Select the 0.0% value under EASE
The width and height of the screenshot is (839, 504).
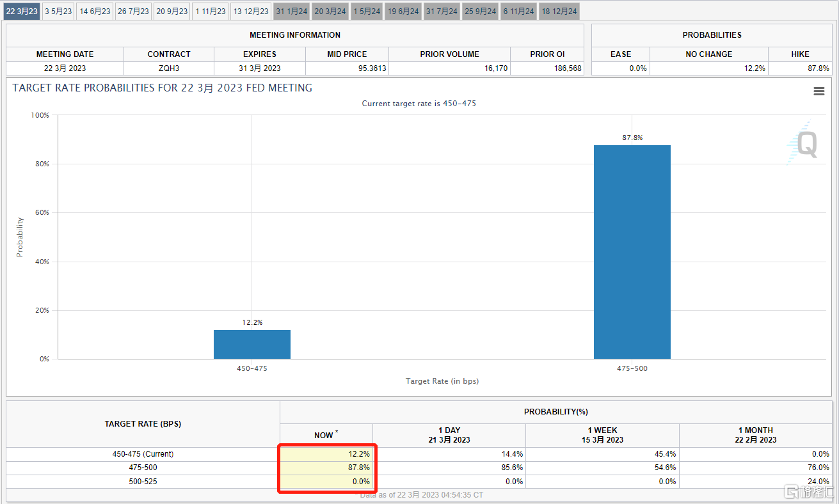(x=621, y=68)
